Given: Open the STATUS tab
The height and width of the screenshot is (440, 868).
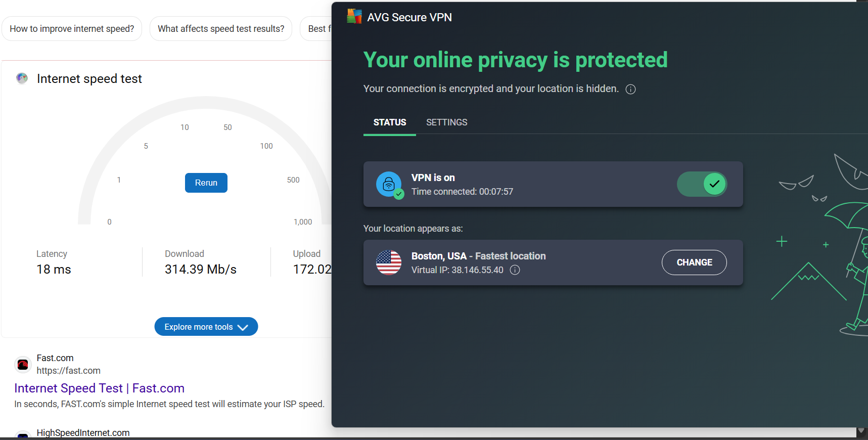Looking at the screenshot, I should point(390,122).
